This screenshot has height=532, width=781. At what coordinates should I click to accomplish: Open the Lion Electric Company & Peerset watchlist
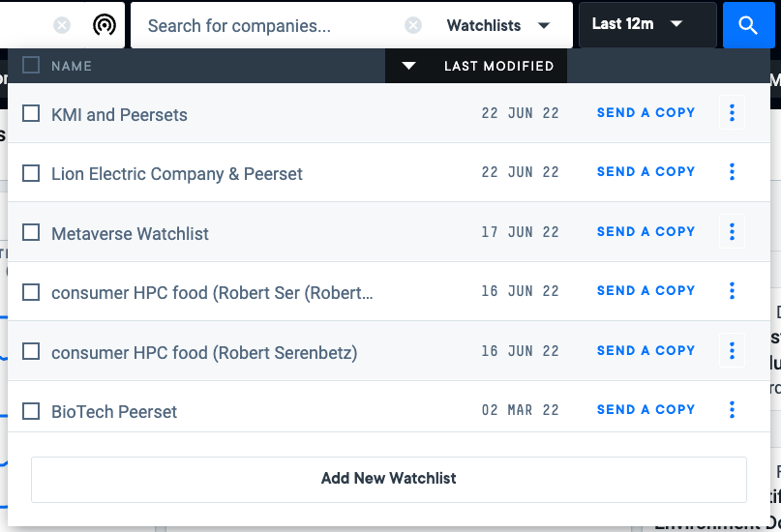coord(177,174)
